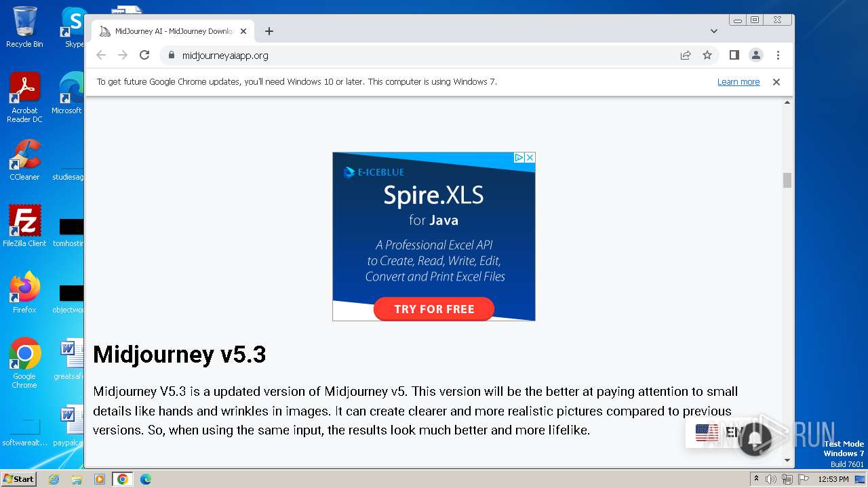Open the greatsaf Word document on the desktop
The height and width of the screenshot is (488, 868).
(69, 359)
